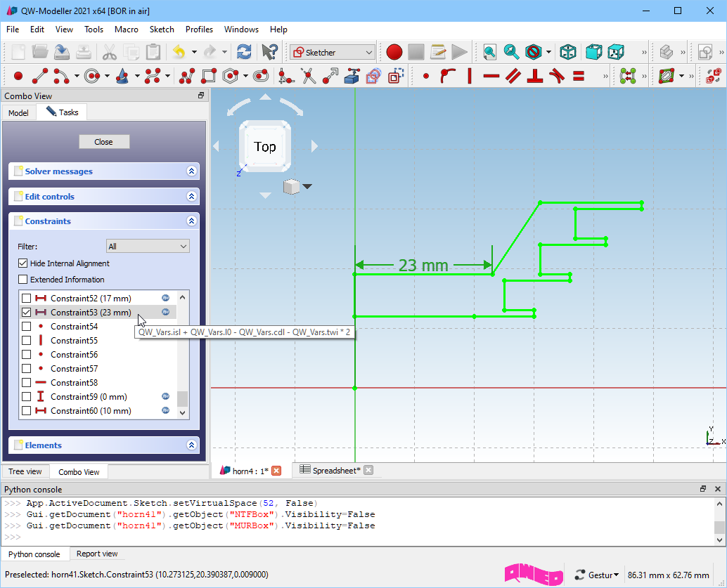
Task: Toggle the Constraint60 (10 mm) checkbox
Action: (27, 410)
